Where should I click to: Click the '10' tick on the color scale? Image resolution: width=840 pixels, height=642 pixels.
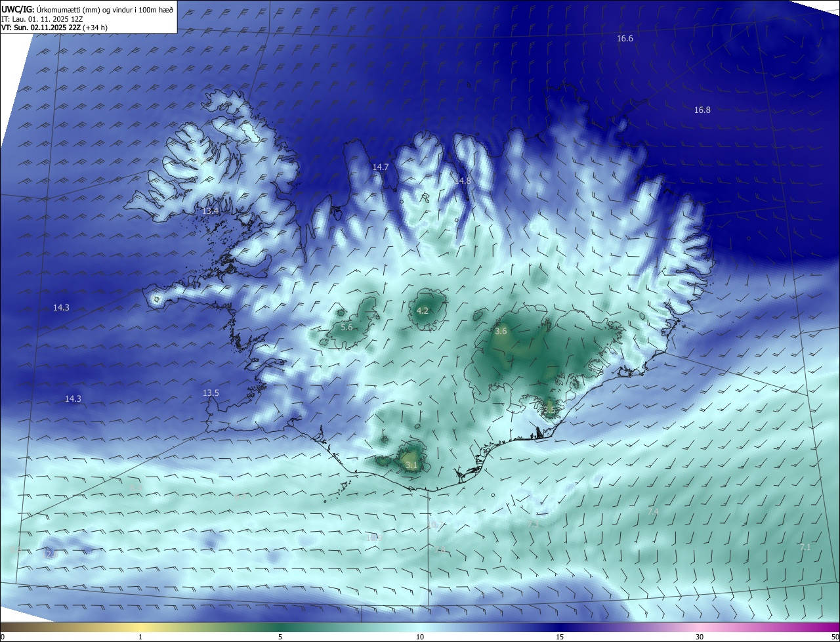pyautogui.click(x=420, y=637)
